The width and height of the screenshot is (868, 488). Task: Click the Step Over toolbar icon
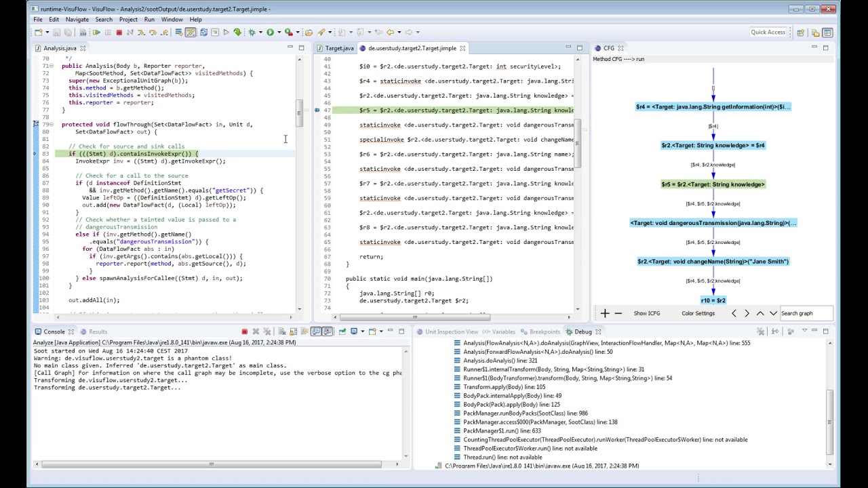tap(153, 32)
